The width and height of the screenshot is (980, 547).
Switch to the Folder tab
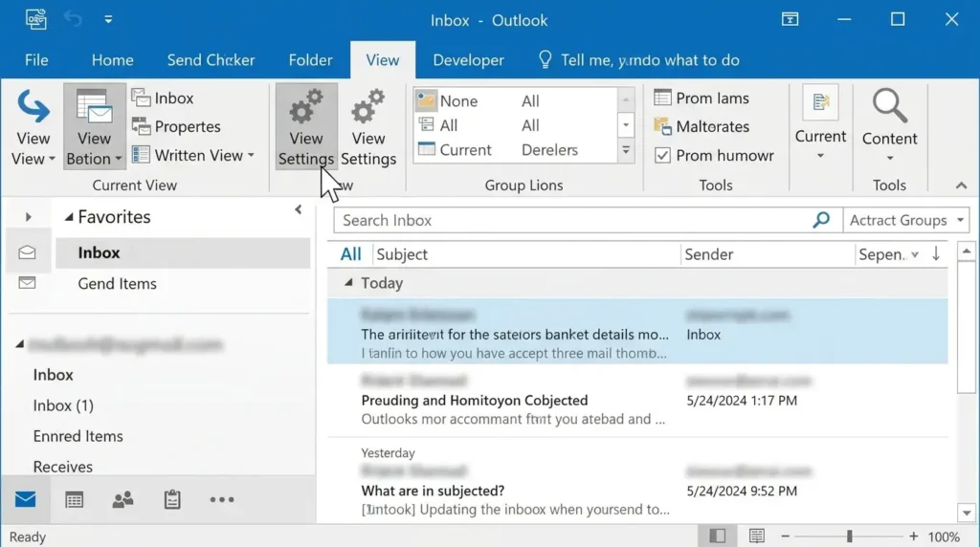pyautogui.click(x=310, y=60)
